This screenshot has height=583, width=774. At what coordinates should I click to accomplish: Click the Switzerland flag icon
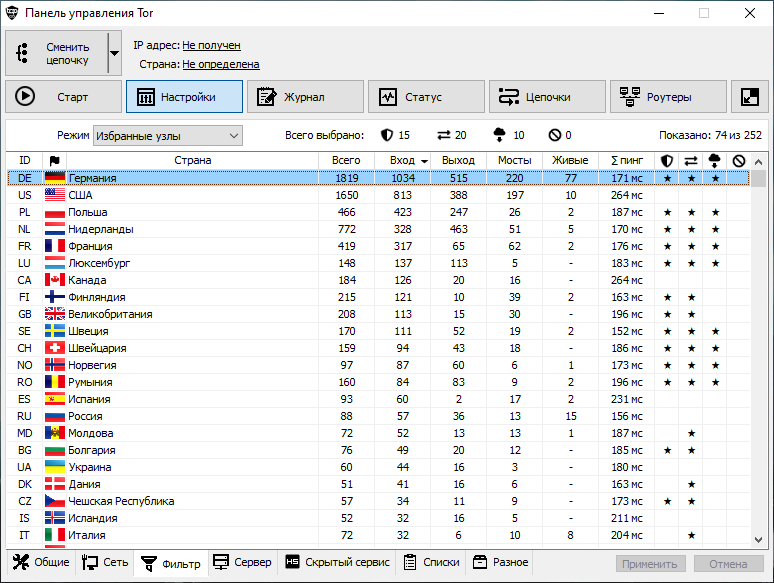tap(55, 348)
